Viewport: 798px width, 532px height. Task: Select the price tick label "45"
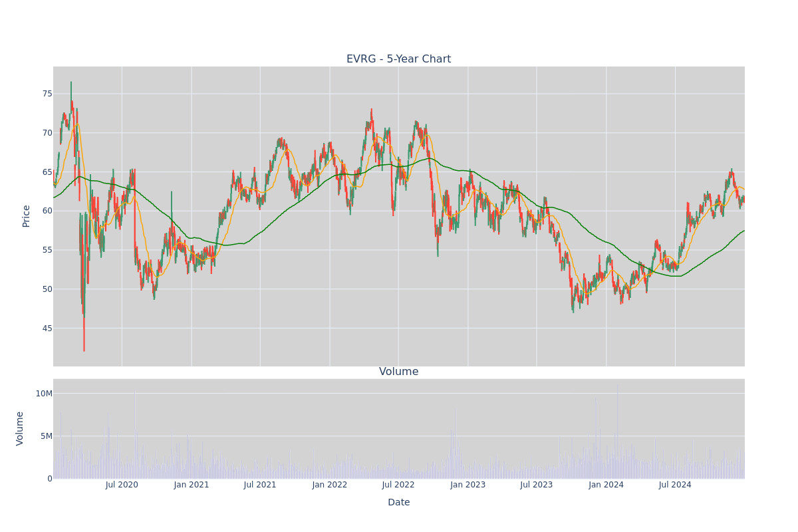[47, 329]
